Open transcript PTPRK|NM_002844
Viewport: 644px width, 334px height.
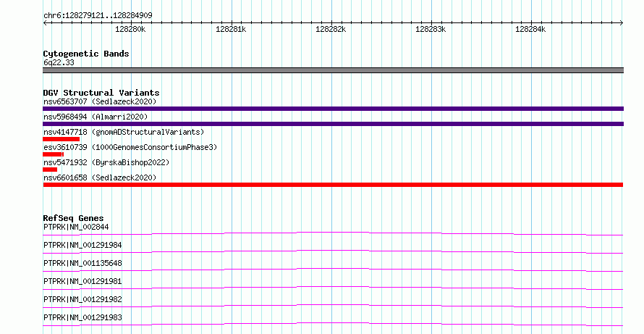click(x=76, y=227)
